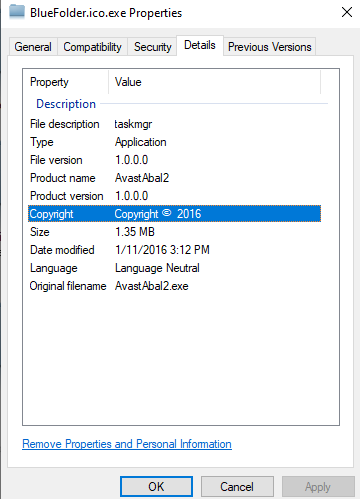Select the Product version label
Image resolution: width=360 pixels, height=499 pixels.
click(67, 196)
